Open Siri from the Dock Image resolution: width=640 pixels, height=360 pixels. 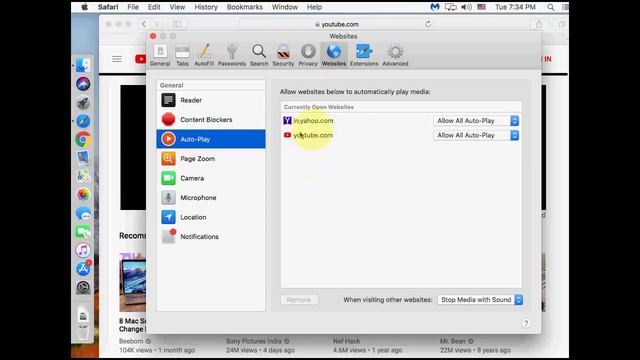pos(83,84)
